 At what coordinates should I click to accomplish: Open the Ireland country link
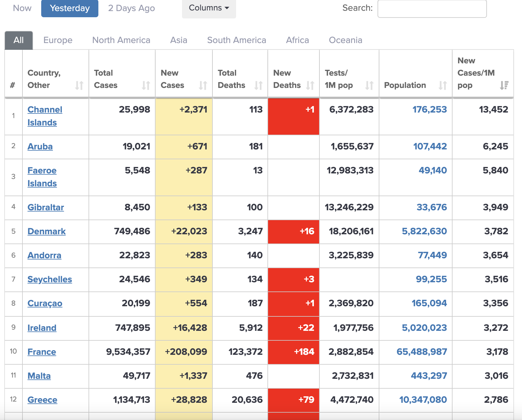point(42,328)
